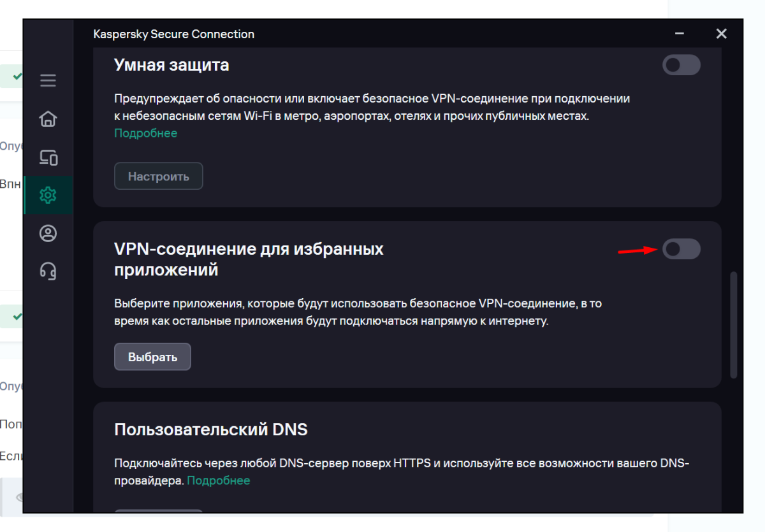Toggle the Умная защита switch
The image size is (765, 532).
[x=681, y=65]
